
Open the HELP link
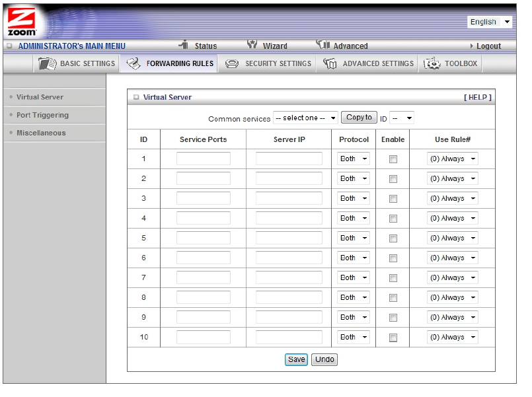click(478, 97)
